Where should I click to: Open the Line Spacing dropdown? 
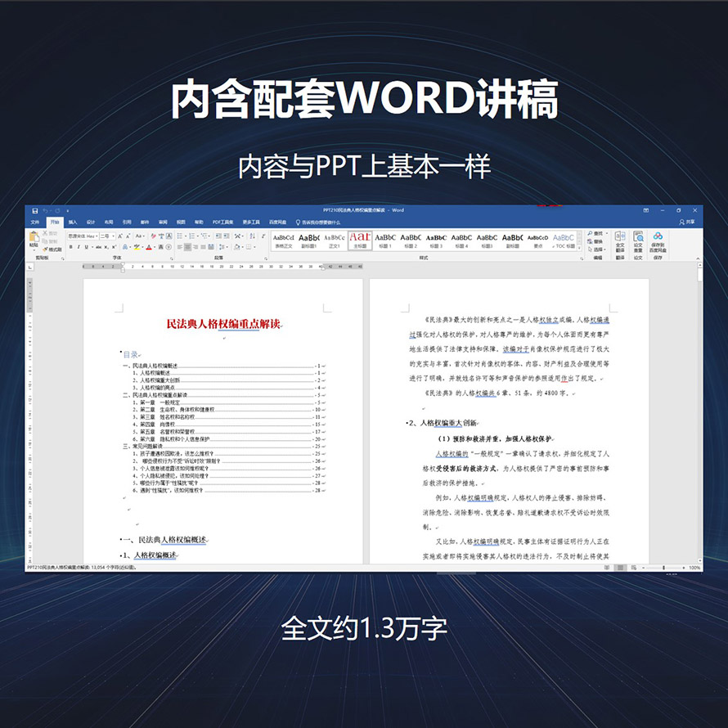(222, 247)
